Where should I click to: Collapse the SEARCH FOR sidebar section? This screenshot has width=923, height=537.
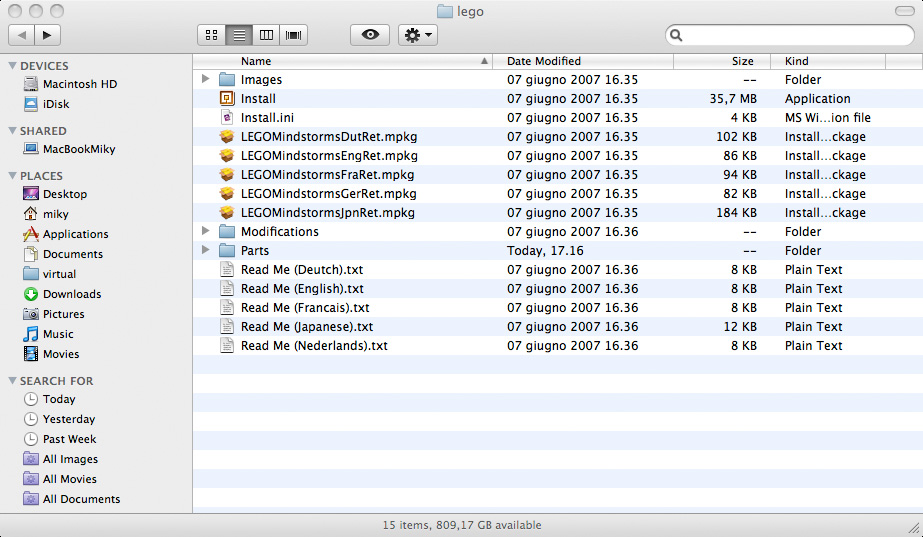[12, 381]
